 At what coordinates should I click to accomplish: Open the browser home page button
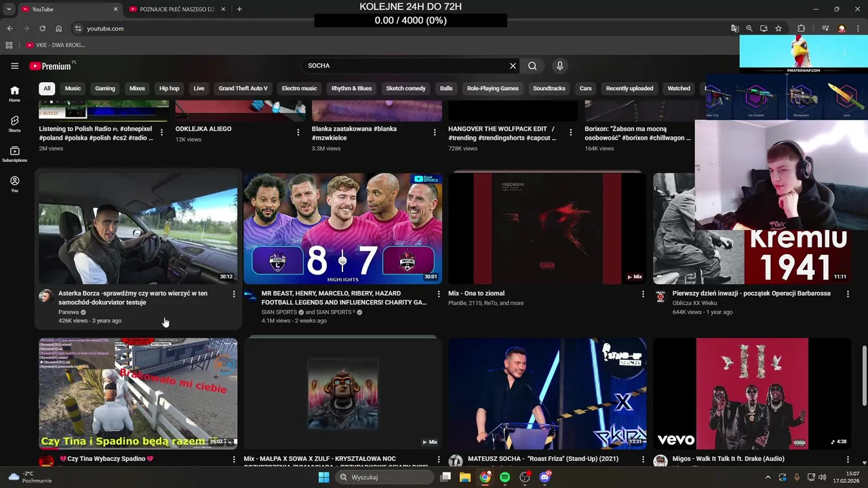point(58,28)
